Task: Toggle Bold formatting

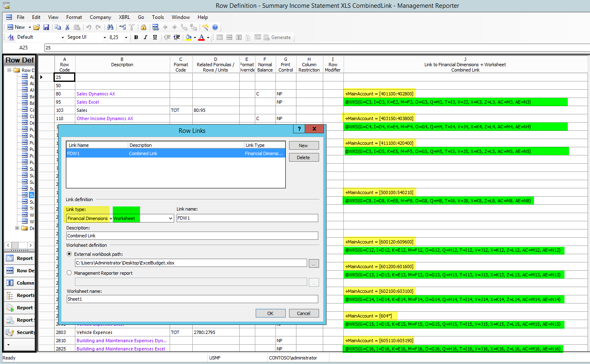Action: coord(136,37)
